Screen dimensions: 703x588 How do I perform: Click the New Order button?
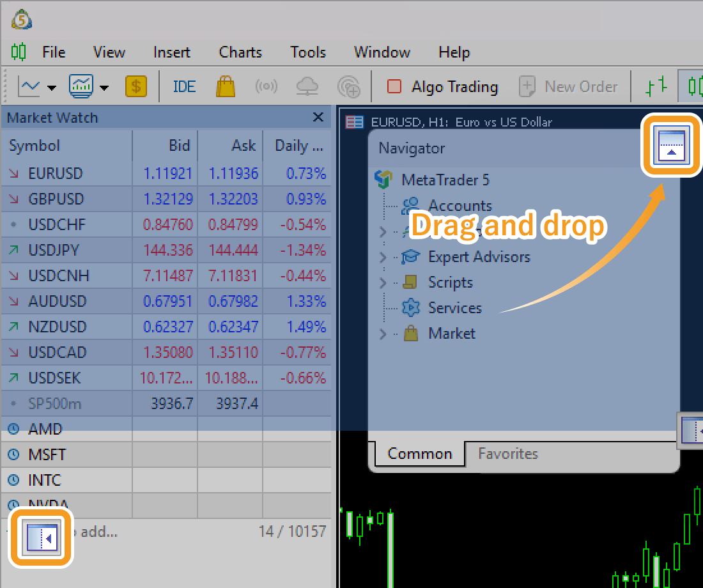click(569, 86)
